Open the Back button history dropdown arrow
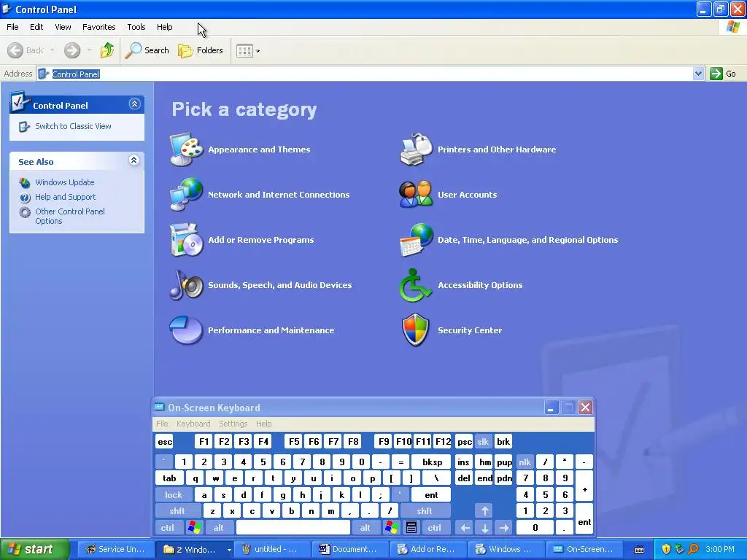 click(x=52, y=50)
